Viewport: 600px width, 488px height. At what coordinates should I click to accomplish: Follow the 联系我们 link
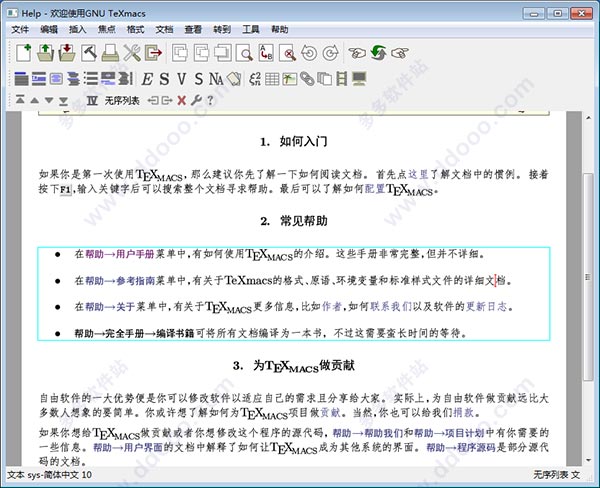pos(391,306)
